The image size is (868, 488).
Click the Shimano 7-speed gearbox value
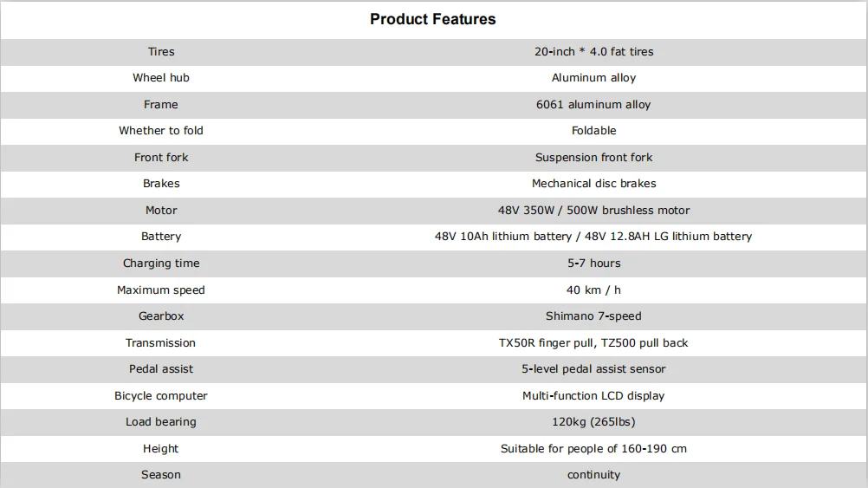coord(593,316)
